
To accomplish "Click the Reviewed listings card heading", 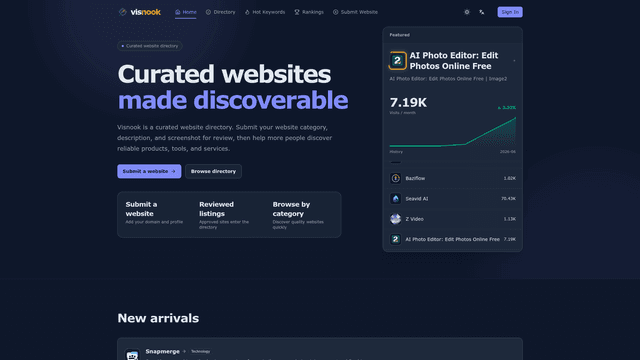I will 216,209.
